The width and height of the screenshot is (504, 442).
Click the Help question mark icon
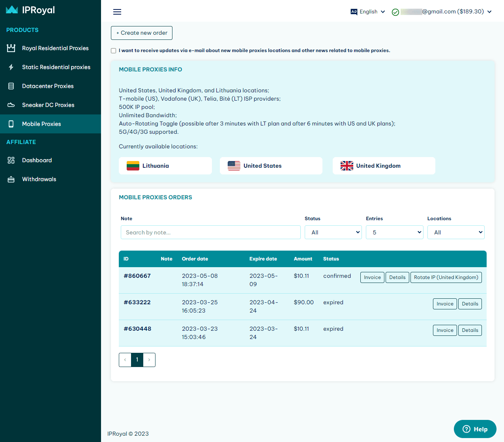pos(467,429)
